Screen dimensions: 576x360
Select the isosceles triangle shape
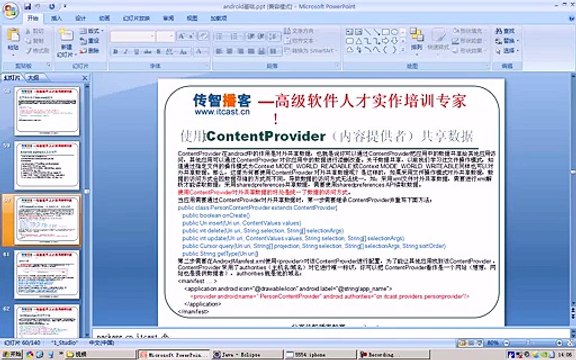[x=359, y=41]
